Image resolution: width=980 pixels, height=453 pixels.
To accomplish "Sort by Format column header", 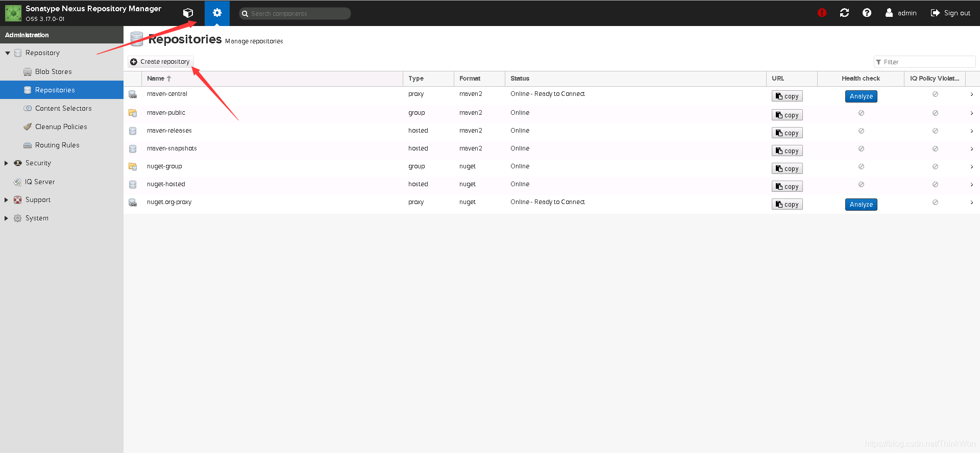I will [x=479, y=79].
